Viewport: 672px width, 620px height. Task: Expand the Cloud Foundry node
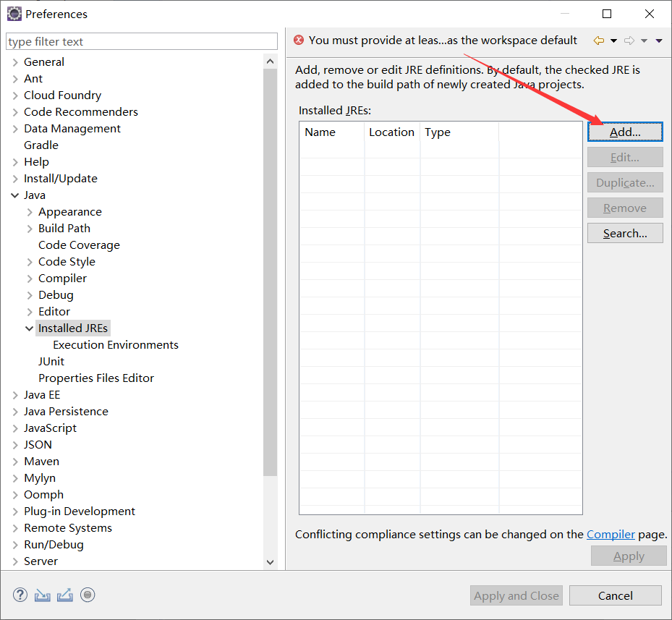[15, 95]
